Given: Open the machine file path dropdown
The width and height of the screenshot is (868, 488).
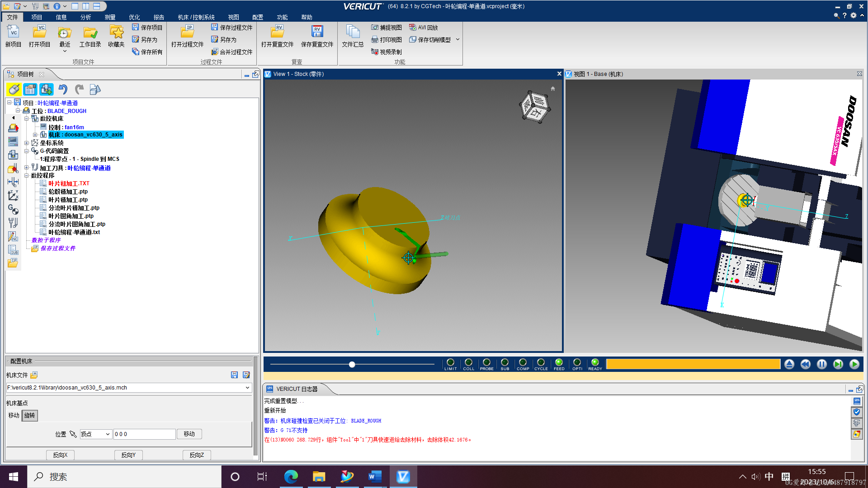Looking at the screenshot, I should 247,388.
